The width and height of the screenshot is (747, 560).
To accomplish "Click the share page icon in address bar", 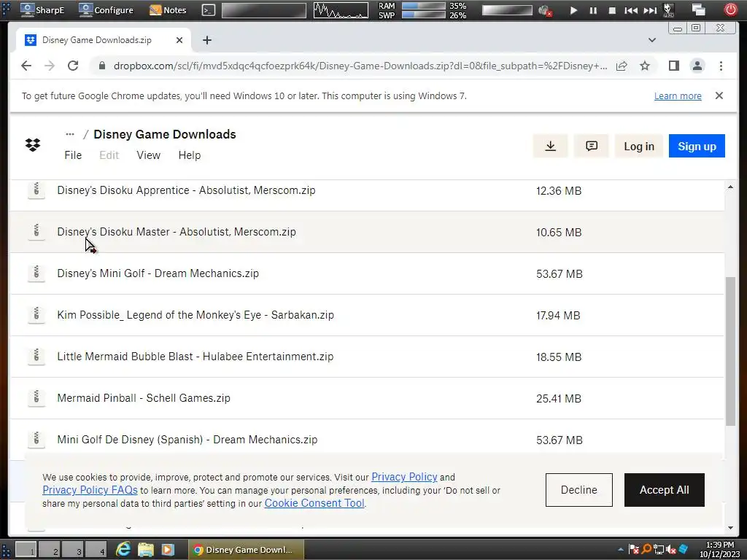I will coord(622,66).
